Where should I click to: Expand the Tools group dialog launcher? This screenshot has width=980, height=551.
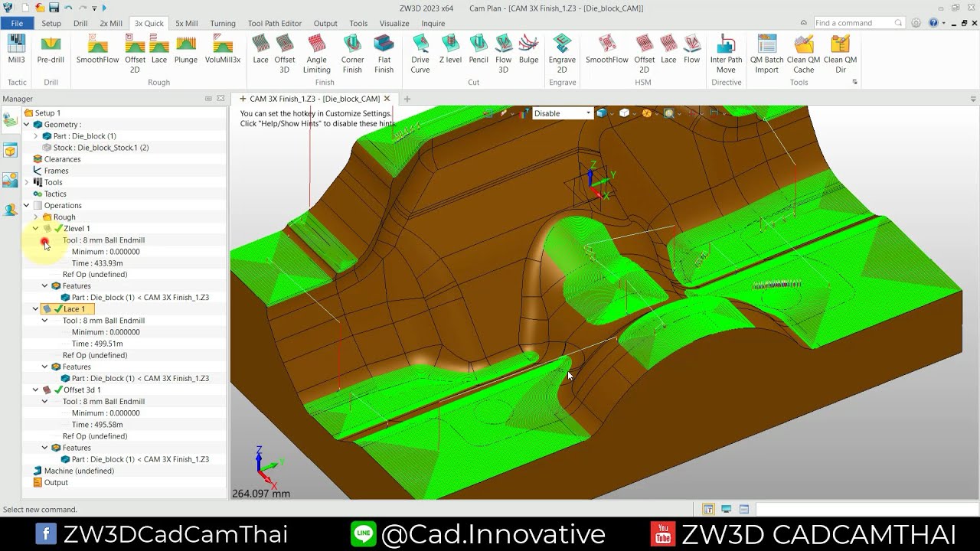point(854,82)
